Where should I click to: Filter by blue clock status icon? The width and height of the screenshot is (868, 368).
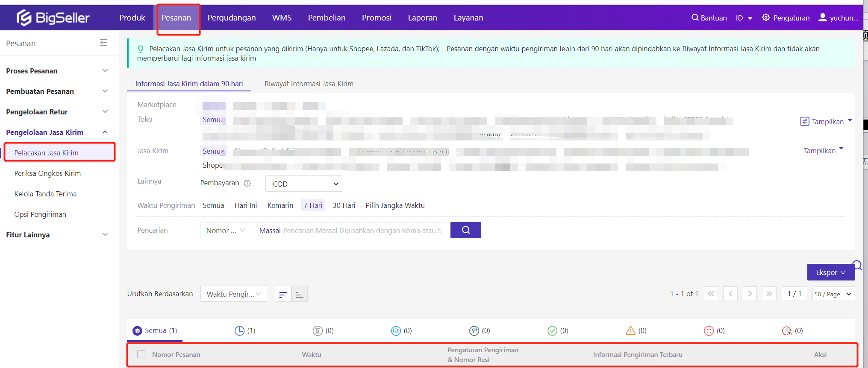coord(239,330)
